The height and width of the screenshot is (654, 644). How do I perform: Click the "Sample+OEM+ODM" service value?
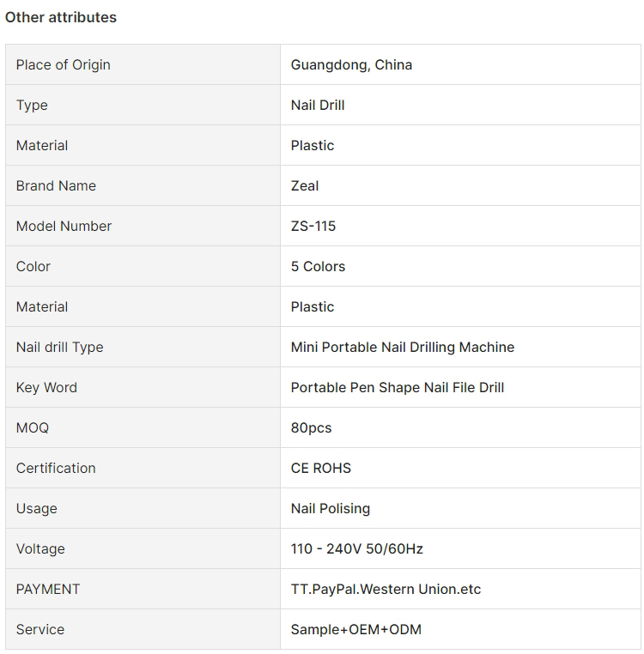[356, 630]
